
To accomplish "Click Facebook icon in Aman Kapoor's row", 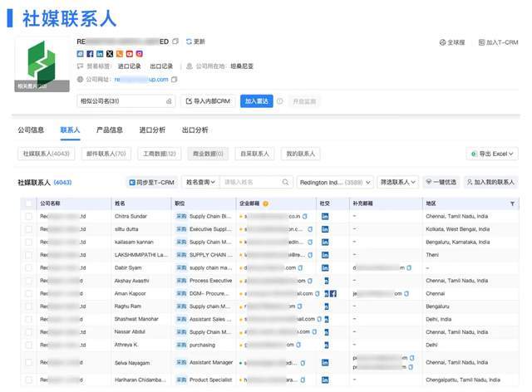I will pos(332,294).
